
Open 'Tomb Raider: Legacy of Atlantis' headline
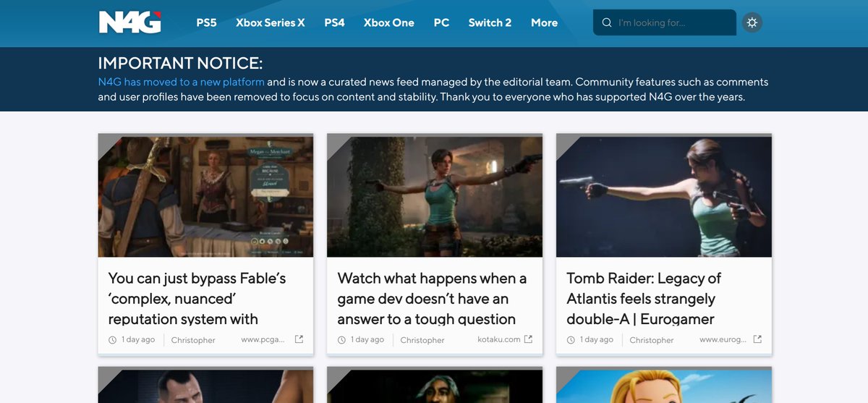pyautogui.click(x=644, y=298)
